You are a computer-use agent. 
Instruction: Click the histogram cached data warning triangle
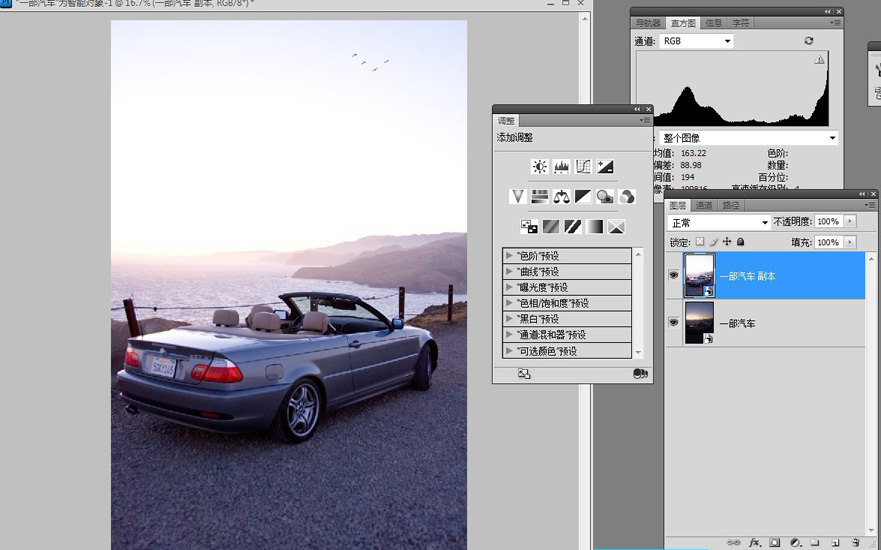coord(819,60)
